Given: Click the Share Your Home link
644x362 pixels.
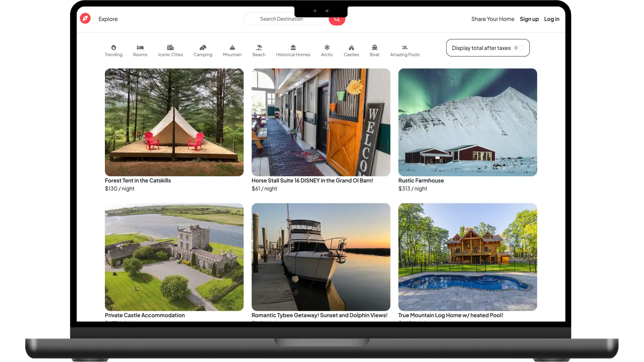Looking at the screenshot, I should point(493,19).
